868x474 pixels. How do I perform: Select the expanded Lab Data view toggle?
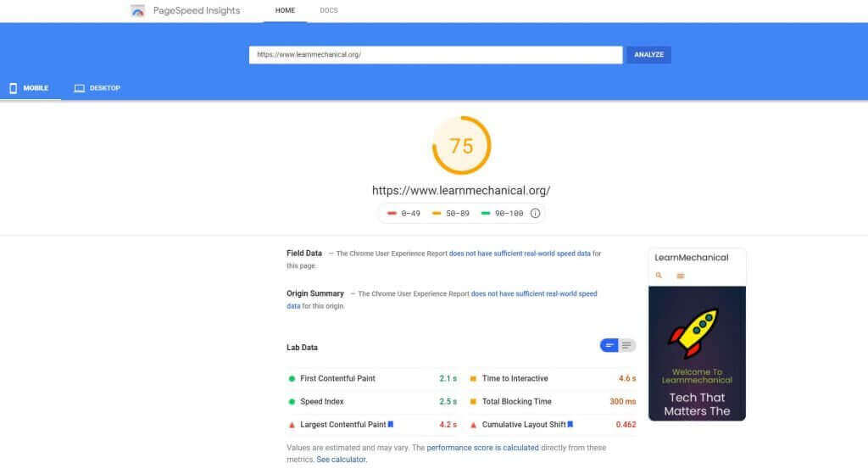pyautogui.click(x=626, y=345)
